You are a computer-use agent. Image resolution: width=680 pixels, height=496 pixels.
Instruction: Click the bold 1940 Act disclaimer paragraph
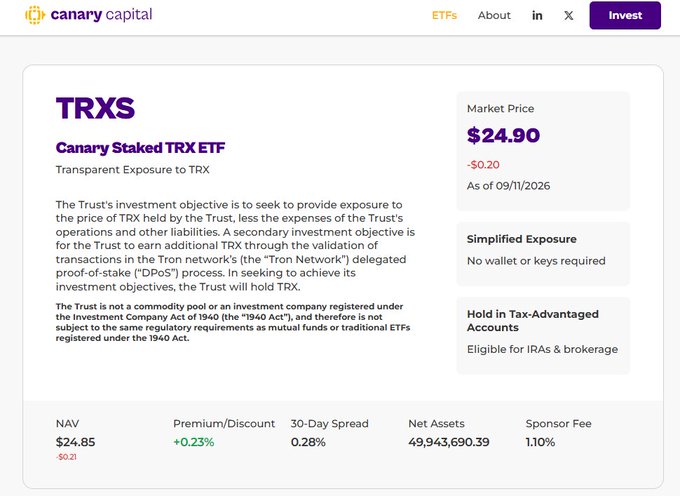[233, 322]
